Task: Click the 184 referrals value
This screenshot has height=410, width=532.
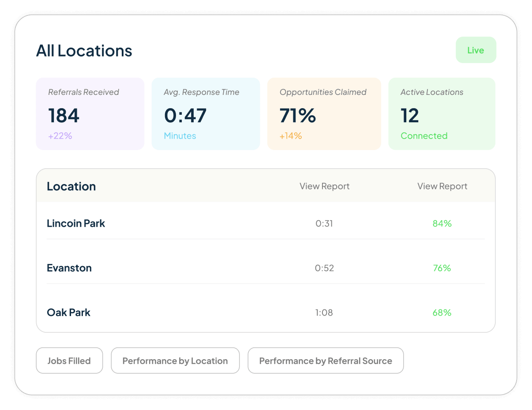Action: point(64,116)
